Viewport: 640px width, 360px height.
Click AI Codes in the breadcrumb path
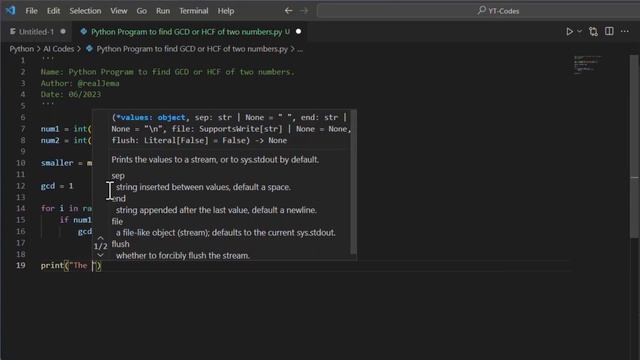59,49
